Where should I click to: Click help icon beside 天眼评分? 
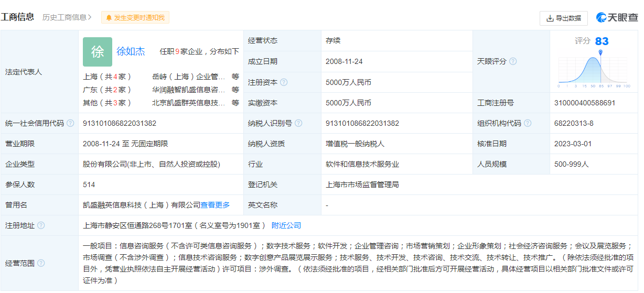point(513,61)
